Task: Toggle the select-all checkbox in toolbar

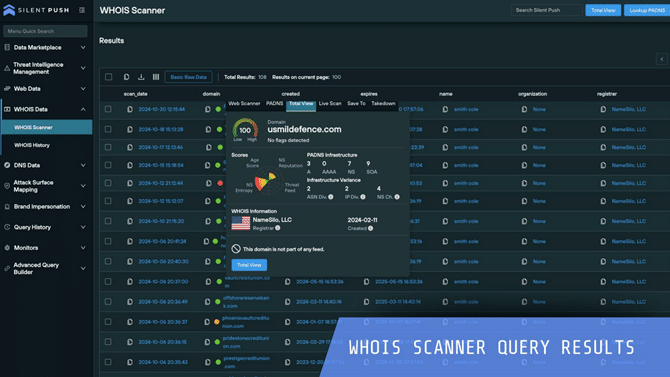Action: click(x=109, y=77)
